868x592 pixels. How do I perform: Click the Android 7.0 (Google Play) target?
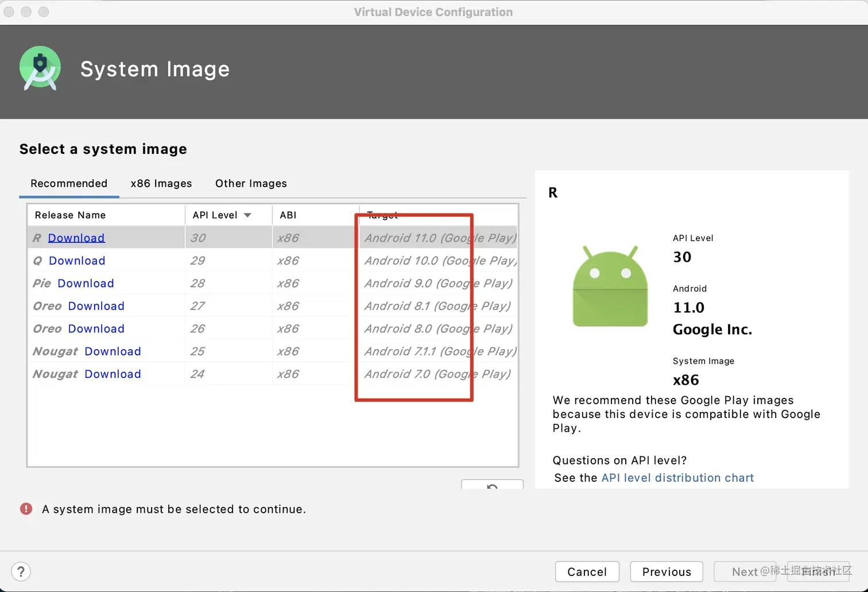point(437,374)
